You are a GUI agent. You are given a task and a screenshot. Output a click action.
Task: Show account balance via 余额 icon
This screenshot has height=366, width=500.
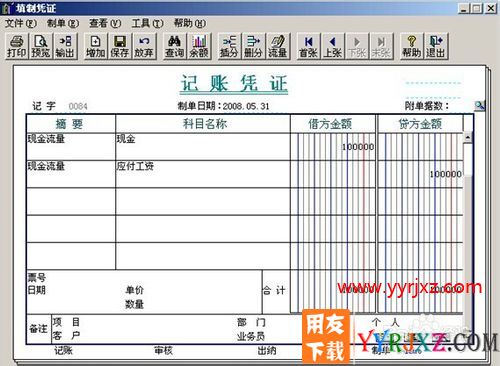pos(199,46)
